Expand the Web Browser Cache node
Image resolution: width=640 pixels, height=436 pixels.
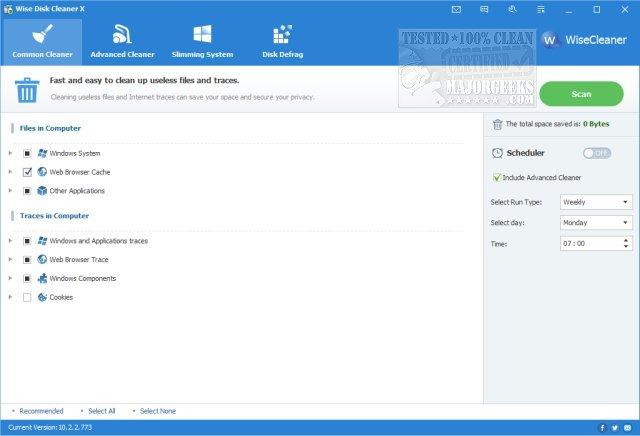[10, 172]
